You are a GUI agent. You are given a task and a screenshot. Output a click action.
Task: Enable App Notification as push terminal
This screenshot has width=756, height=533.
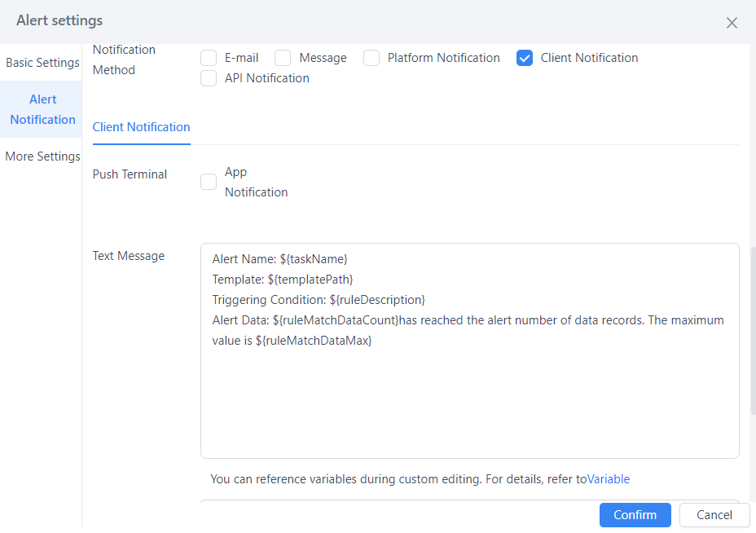[x=209, y=182]
